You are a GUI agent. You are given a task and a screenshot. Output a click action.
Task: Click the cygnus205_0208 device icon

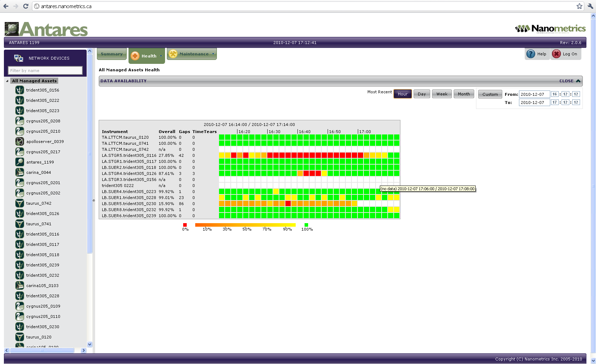(20, 121)
